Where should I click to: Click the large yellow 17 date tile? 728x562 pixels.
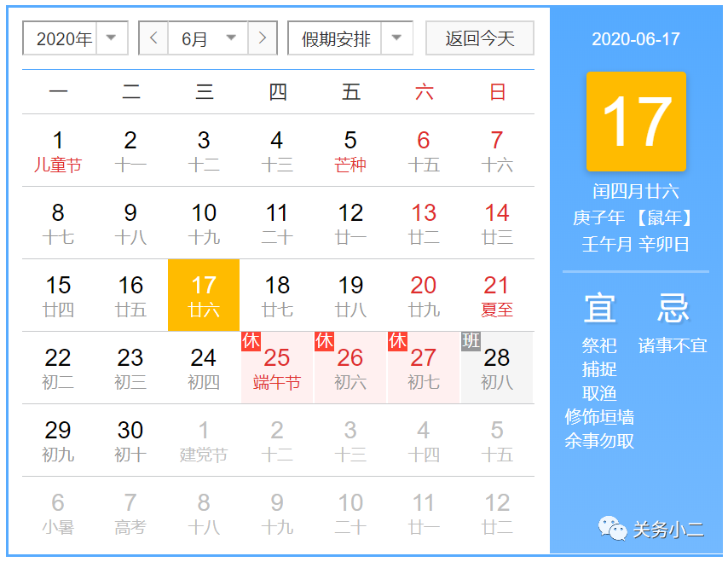click(636, 121)
